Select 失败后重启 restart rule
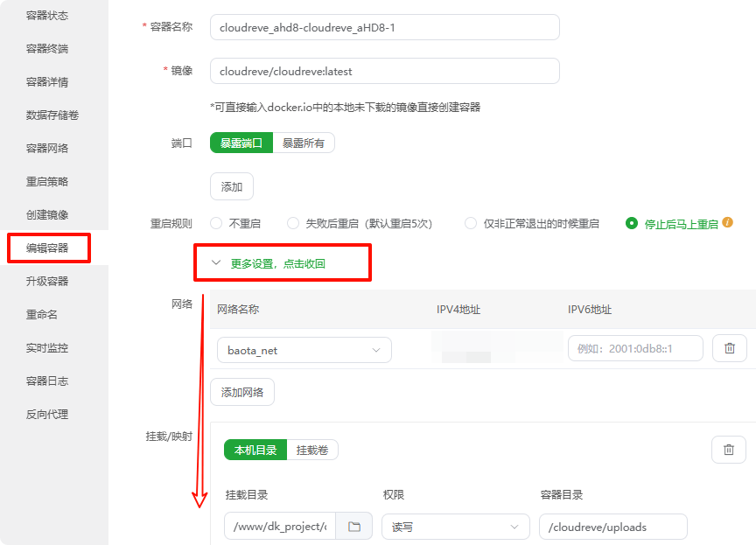Viewport: 756px width, 545px height. coord(293,223)
